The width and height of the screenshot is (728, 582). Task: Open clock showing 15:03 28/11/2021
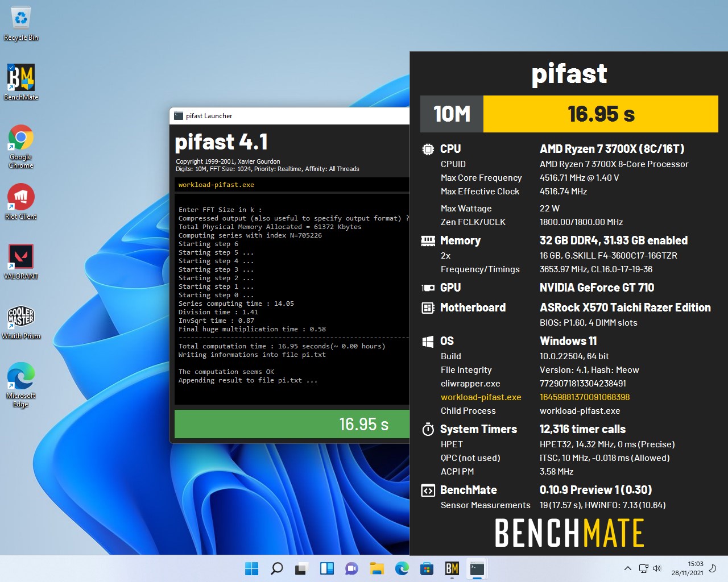[x=688, y=568]
